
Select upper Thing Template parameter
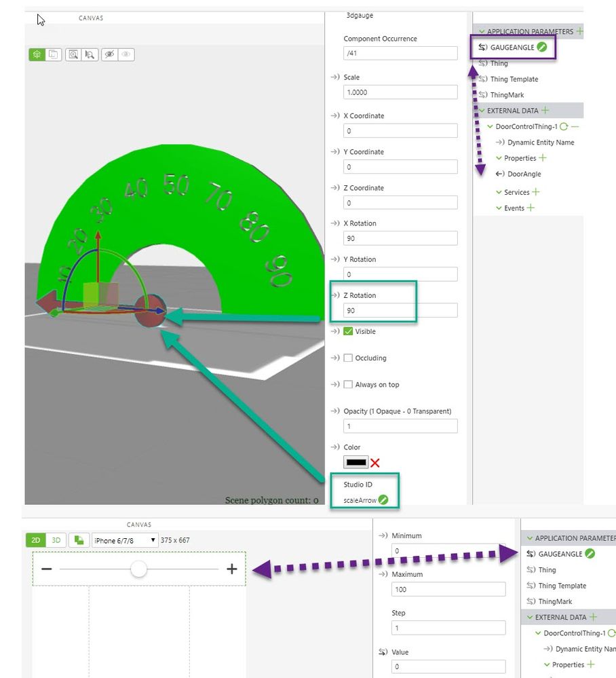click(x=514, y=79)
